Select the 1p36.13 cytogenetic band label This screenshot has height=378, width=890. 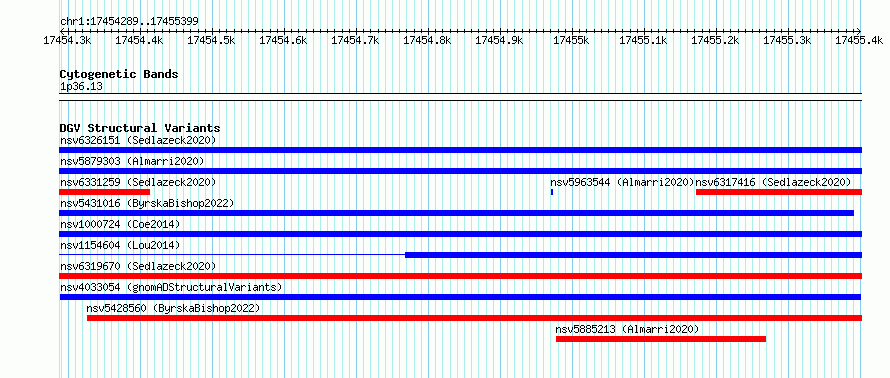tap(82, 87)
